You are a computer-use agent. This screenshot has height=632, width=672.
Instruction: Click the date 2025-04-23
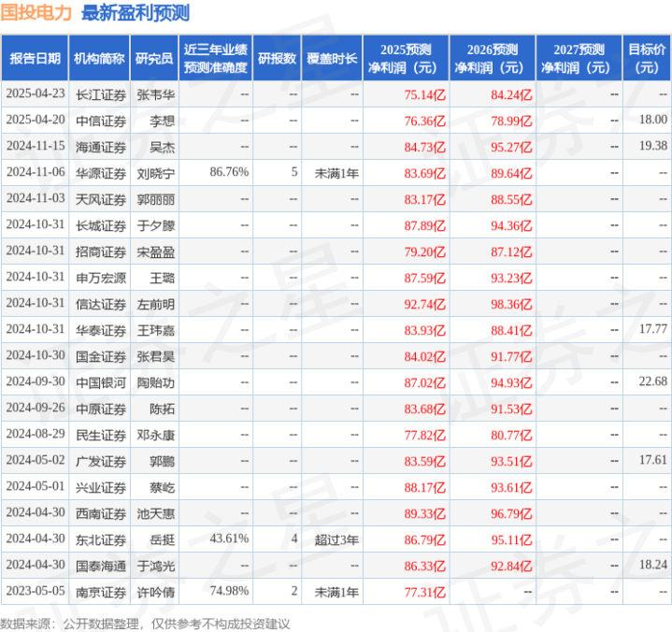pyautogui.click(x=36, y=93)
